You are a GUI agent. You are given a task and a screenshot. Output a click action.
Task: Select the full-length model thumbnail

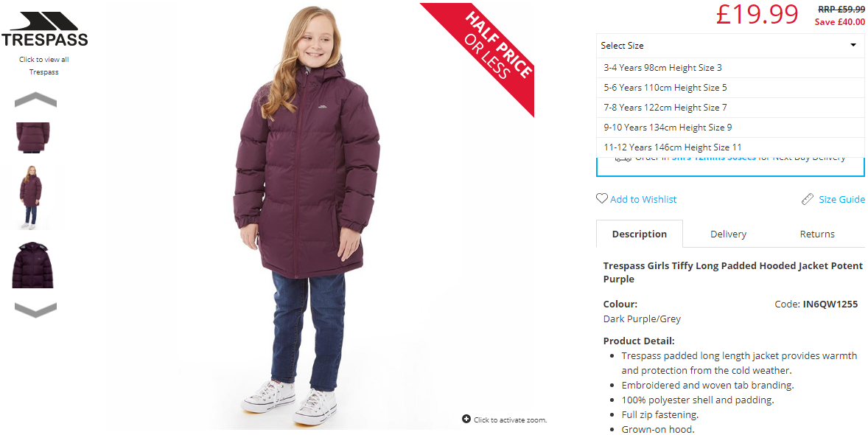tap(31, 198)
